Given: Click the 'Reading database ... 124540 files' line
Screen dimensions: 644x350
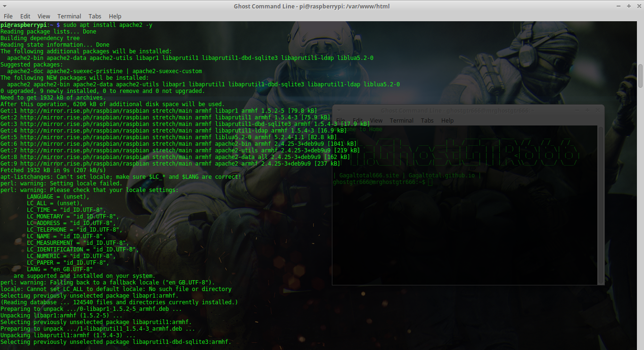Looking at the screenshot, I should (119, 302).
